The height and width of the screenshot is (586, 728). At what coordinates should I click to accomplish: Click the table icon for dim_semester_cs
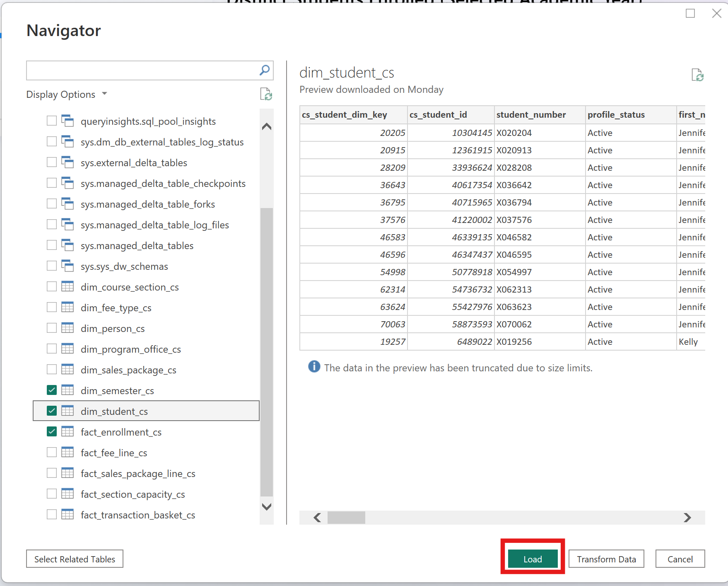coord(67,390)
